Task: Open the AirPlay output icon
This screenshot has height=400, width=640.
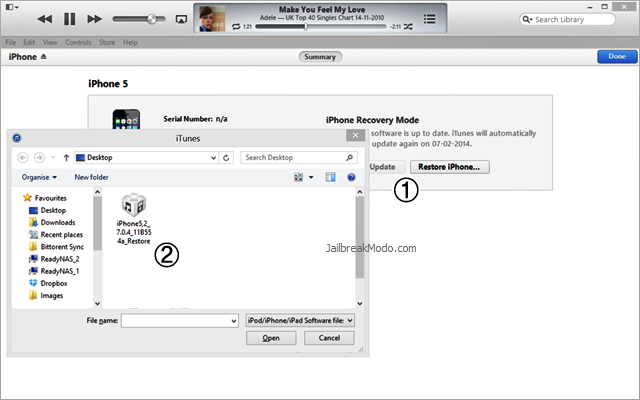Action: pyautogui.click(x=181, y=19)
